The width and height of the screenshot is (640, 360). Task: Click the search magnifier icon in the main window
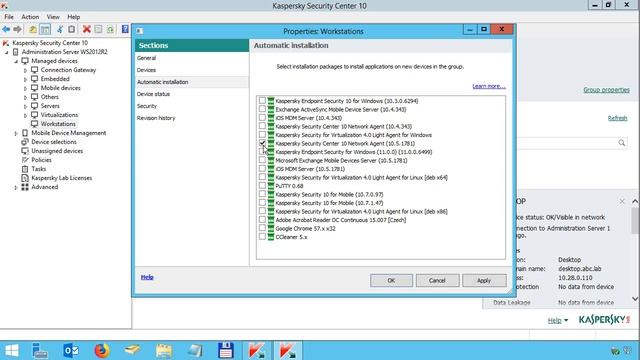click(622, 143)
